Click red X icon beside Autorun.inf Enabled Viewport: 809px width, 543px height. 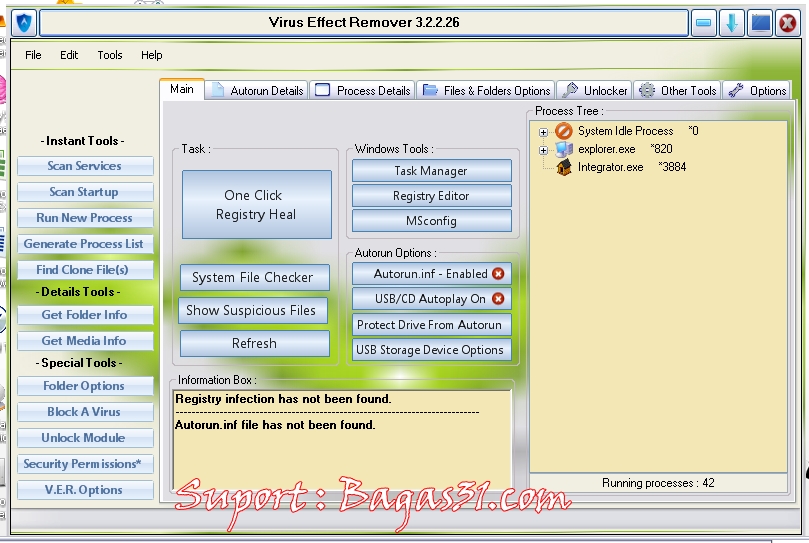point(498,274)
